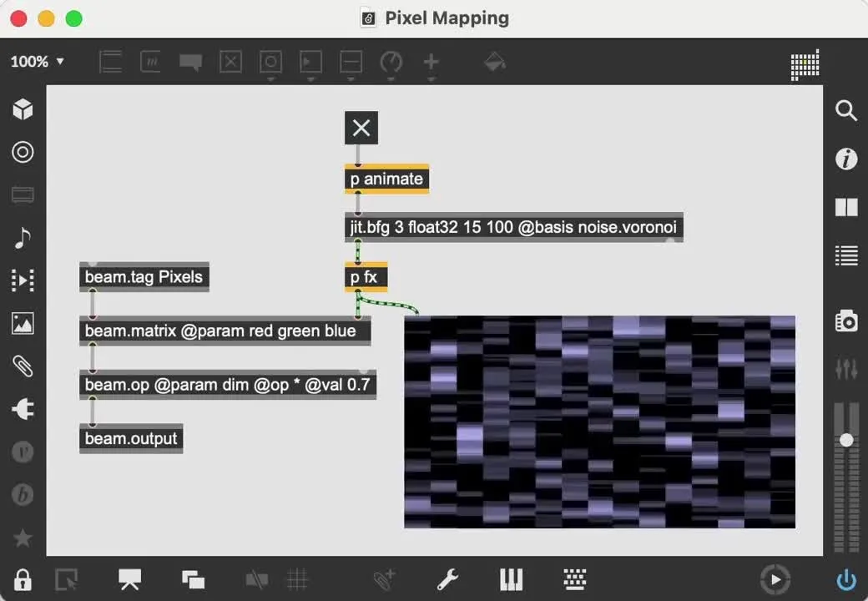This screenshot has width=868, height=601.
Task: Toggle the patcher lock icon
Action: pyautogui.click(x=23, y=579)
